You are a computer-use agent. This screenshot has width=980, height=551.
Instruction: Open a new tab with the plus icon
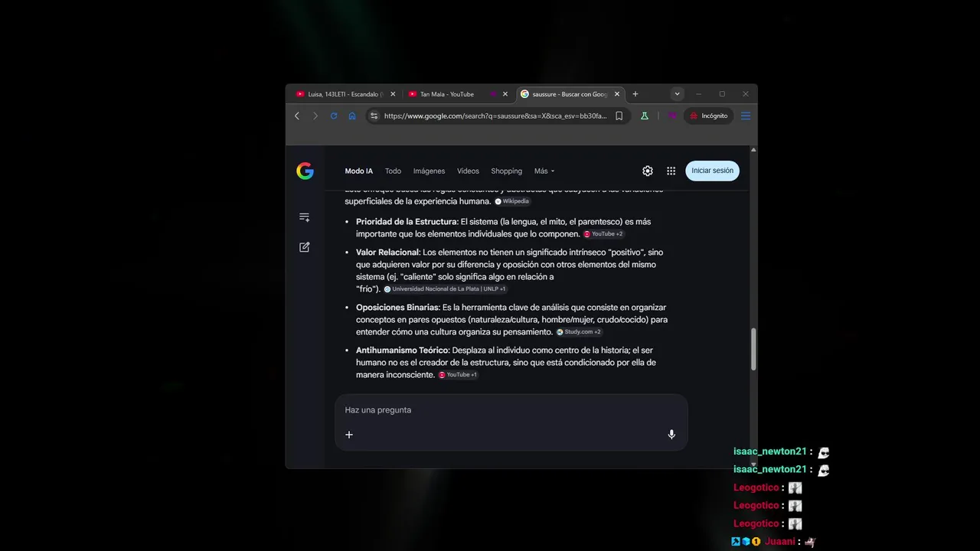tap(635, 94)
